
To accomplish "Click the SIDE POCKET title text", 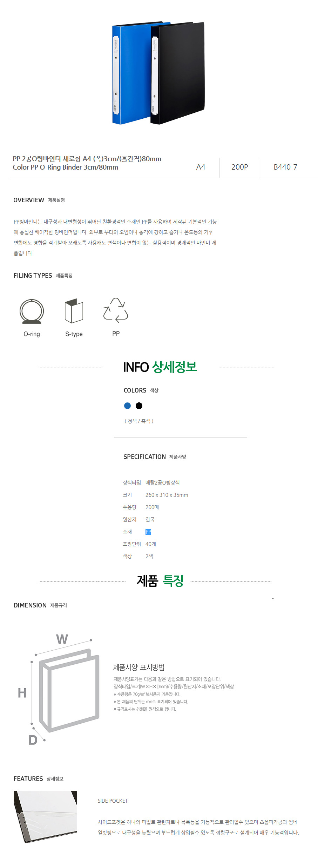I will pyautogui.click(x=113, y=801).
